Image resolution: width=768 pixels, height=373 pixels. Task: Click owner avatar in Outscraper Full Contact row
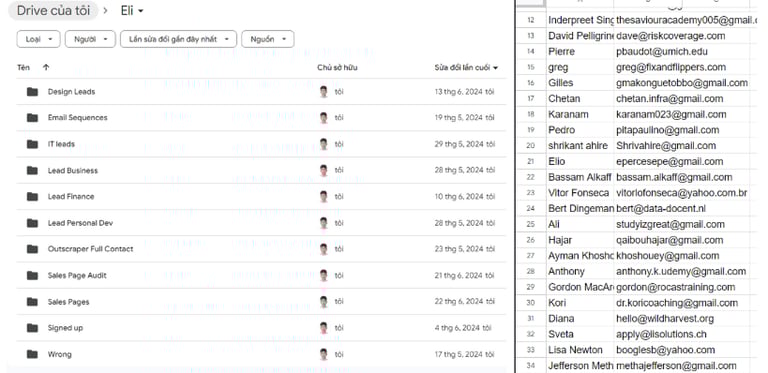click(323, 249)
